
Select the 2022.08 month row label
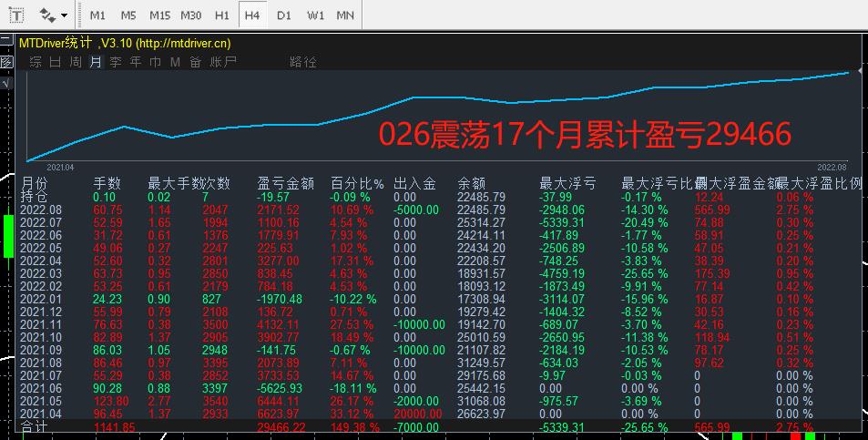(x=41, y=210)
